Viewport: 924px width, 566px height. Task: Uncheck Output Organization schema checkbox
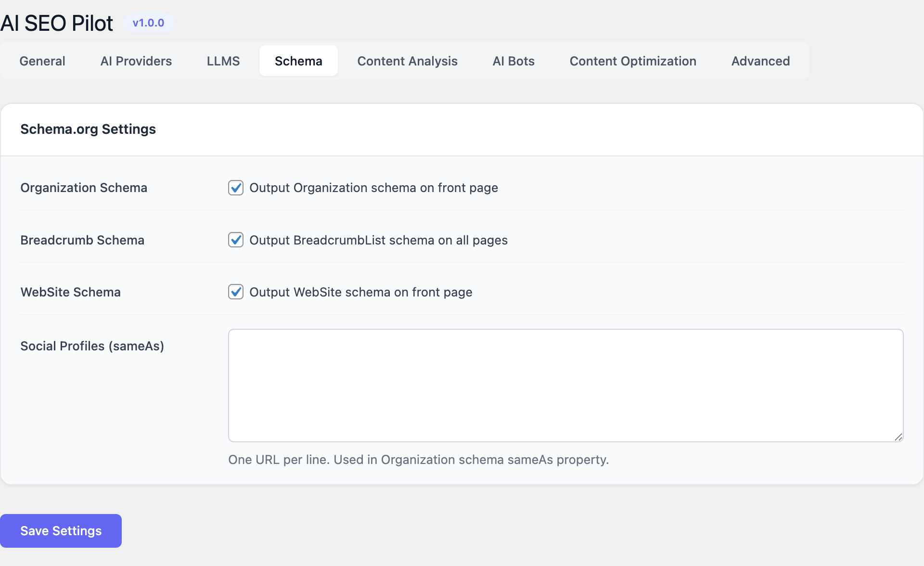pyautogui.click(x=236, y=188)
